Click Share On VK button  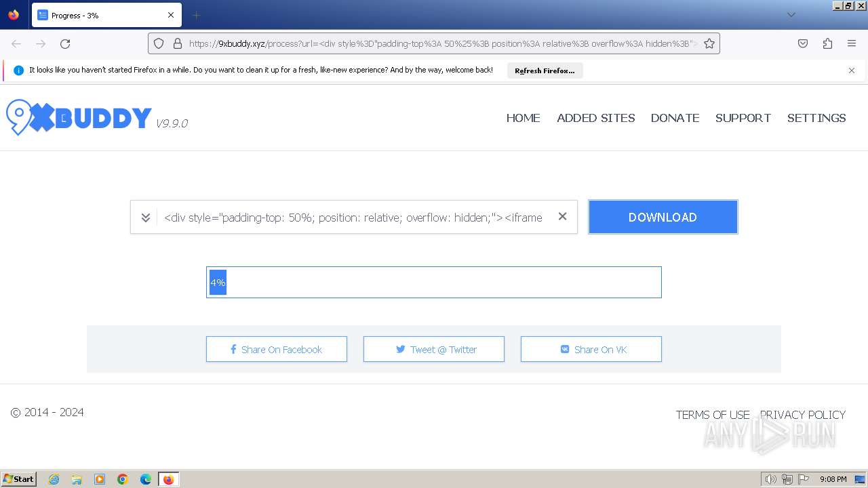click(x=591, y=350)
